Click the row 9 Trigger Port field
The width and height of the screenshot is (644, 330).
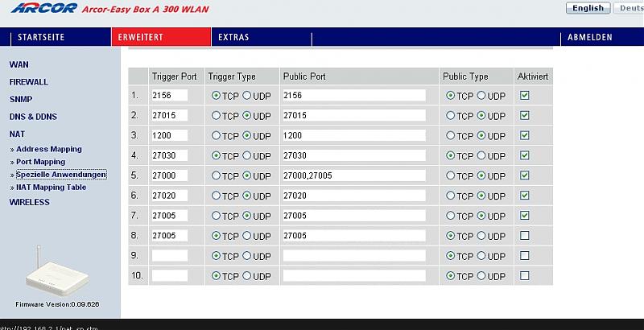[x=169, y=256]
